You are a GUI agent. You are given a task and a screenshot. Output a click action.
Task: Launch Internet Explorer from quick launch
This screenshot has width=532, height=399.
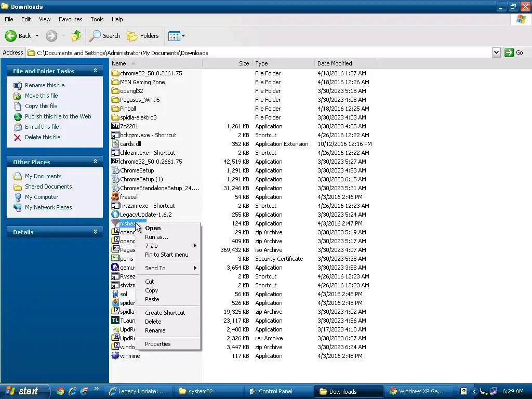[x=72, y=391]
